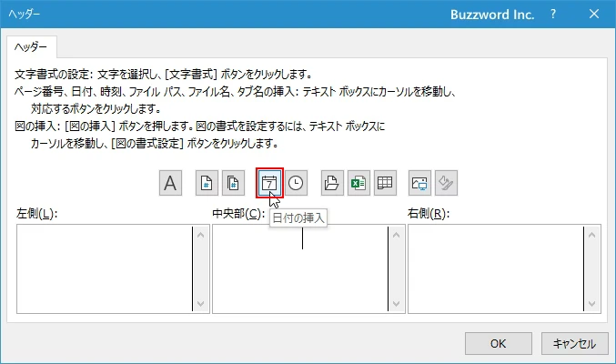Click the 中央部(C): label

coord(238,214)
